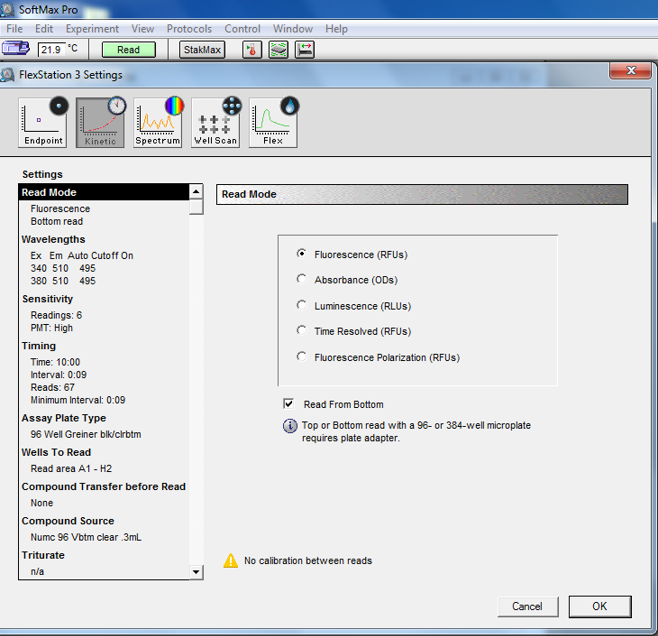Click the green Read button
The height and width of the screenshot is (636, 658).
pyautogui.click(x=128, y=50)
